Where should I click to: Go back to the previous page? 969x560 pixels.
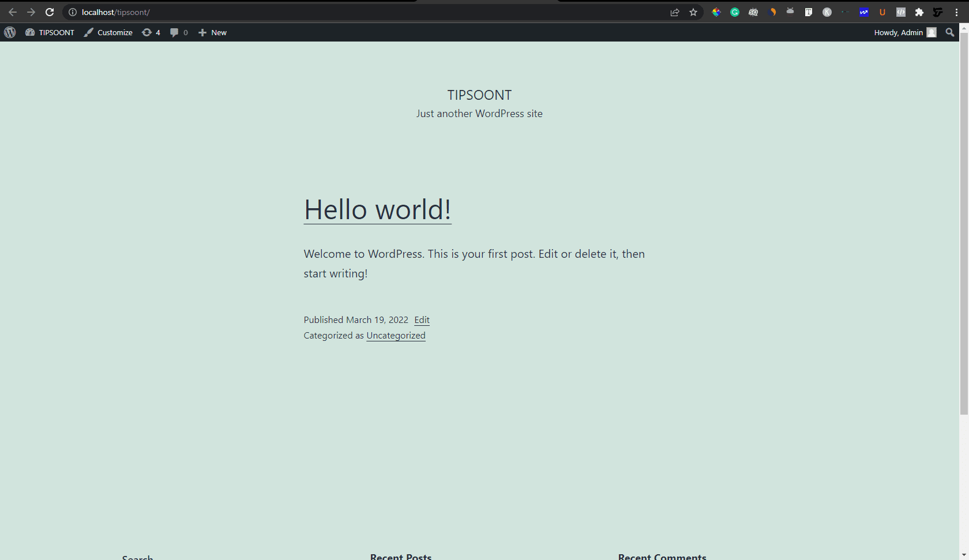pyautogui.click(x=13, y=12)
